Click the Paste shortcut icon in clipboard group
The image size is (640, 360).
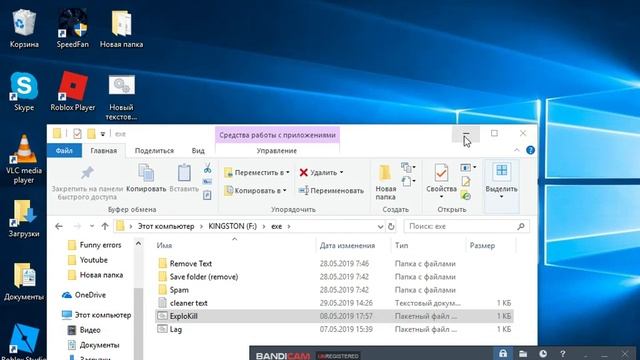(x=207, y=195)
